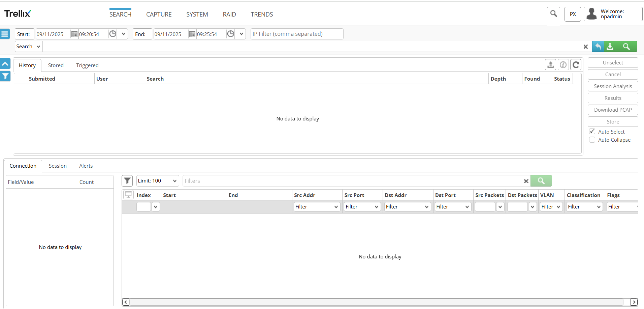Click the Store button
Viewport: 644px width, 309px height.
point(613,122)
